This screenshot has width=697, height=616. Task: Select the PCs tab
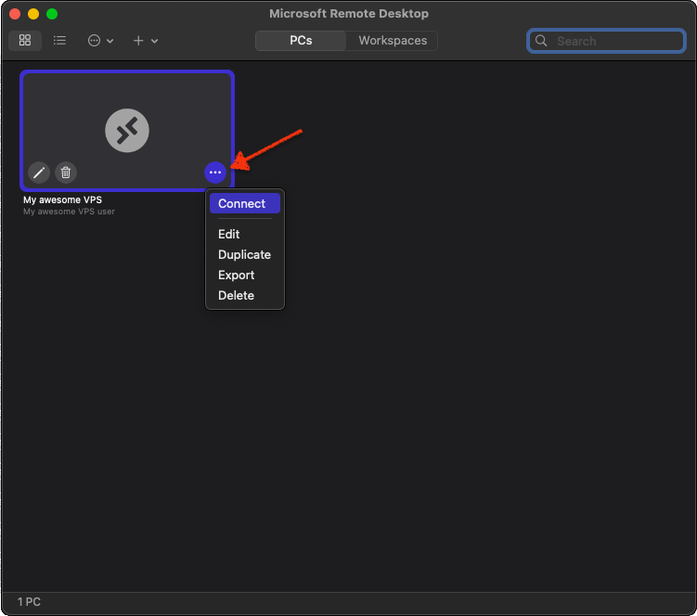(x=301, y=41)
